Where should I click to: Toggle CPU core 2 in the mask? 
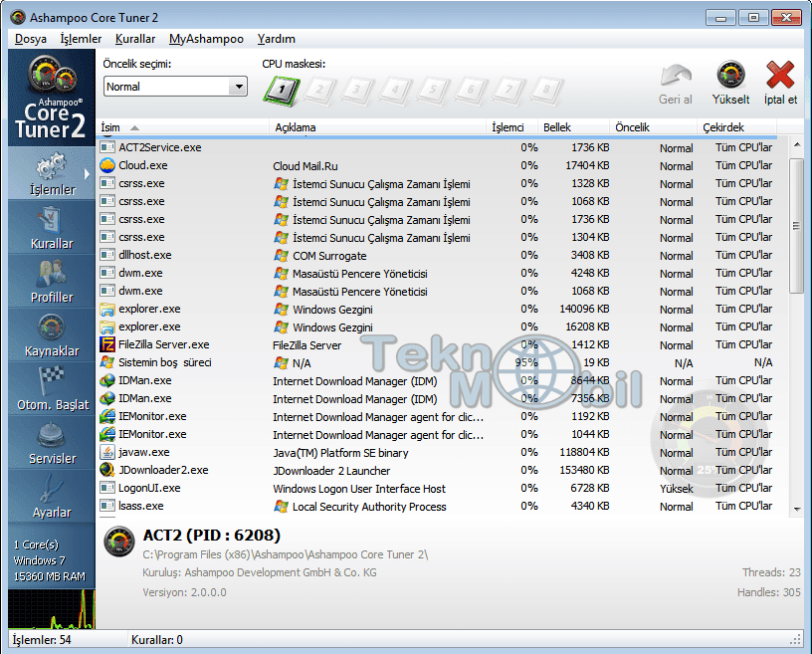319,91
